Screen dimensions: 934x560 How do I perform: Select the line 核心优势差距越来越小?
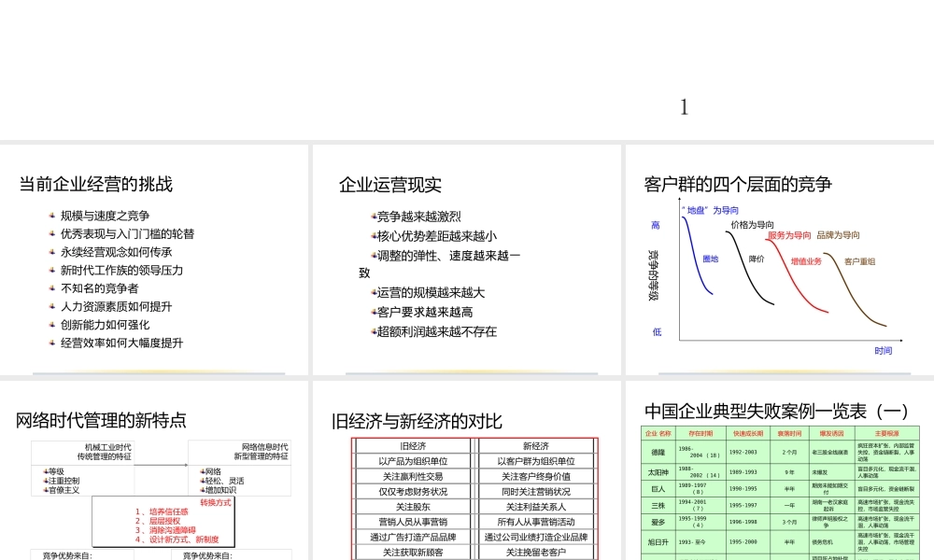click(436, 236)
